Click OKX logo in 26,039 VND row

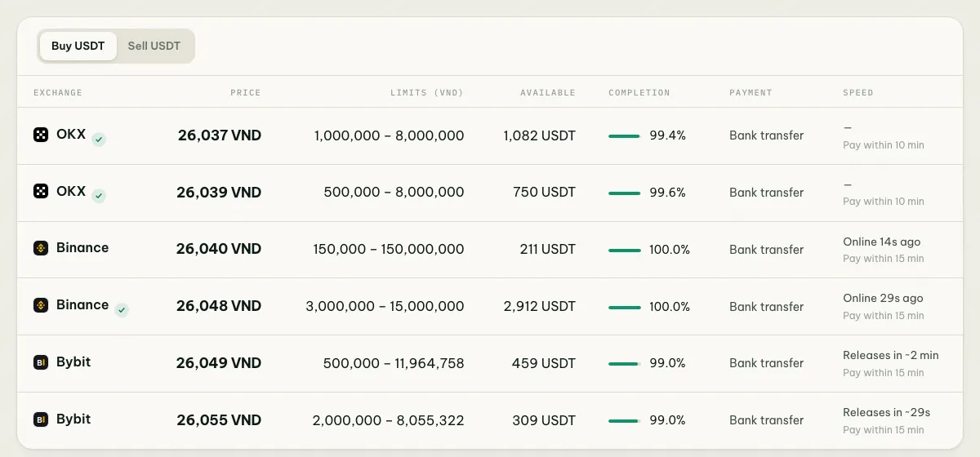[x=41, y=191]
